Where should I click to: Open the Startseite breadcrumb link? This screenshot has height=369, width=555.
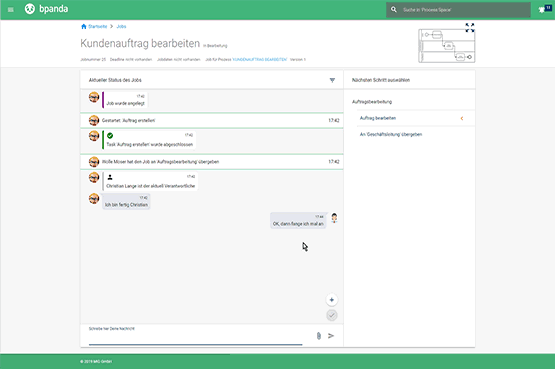[98, 27]
